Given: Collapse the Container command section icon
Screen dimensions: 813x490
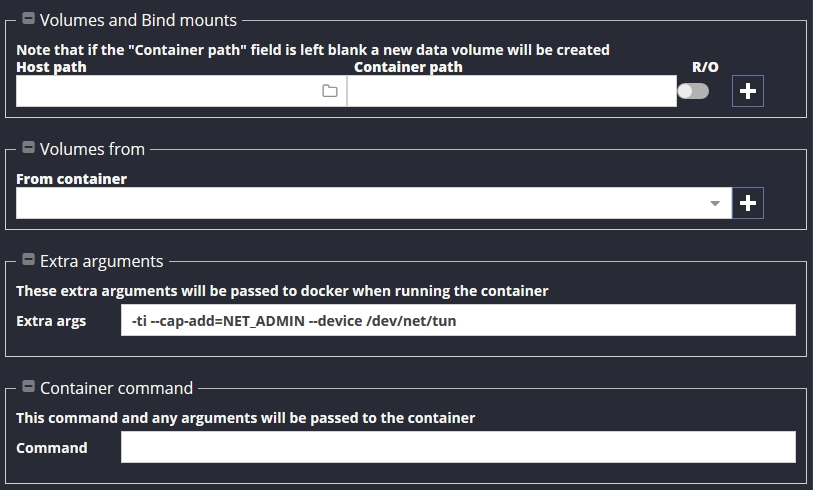Looking at the screenshot, I should click(29, 387).
